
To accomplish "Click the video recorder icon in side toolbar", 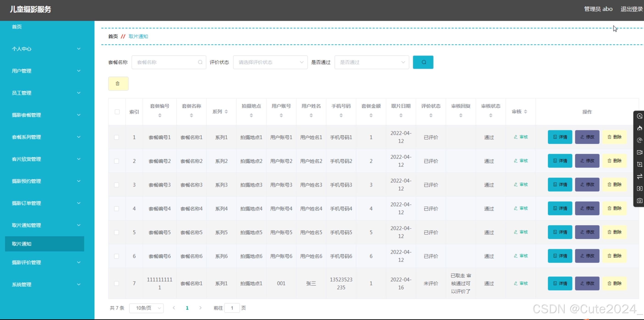I will click(639, 152).
